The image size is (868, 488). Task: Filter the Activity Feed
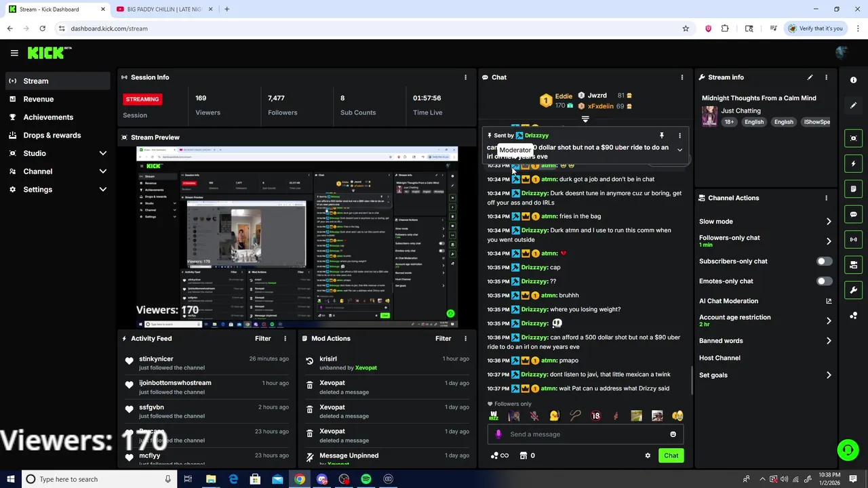pos(262,338)
